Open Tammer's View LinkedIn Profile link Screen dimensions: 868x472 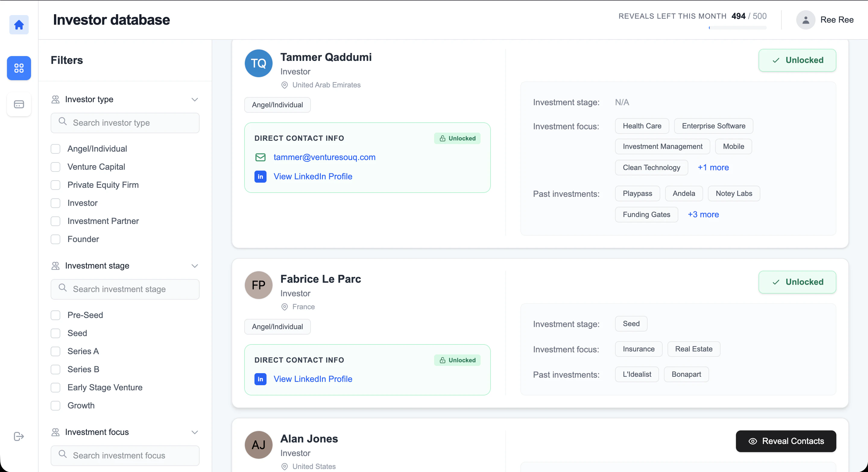313,177
